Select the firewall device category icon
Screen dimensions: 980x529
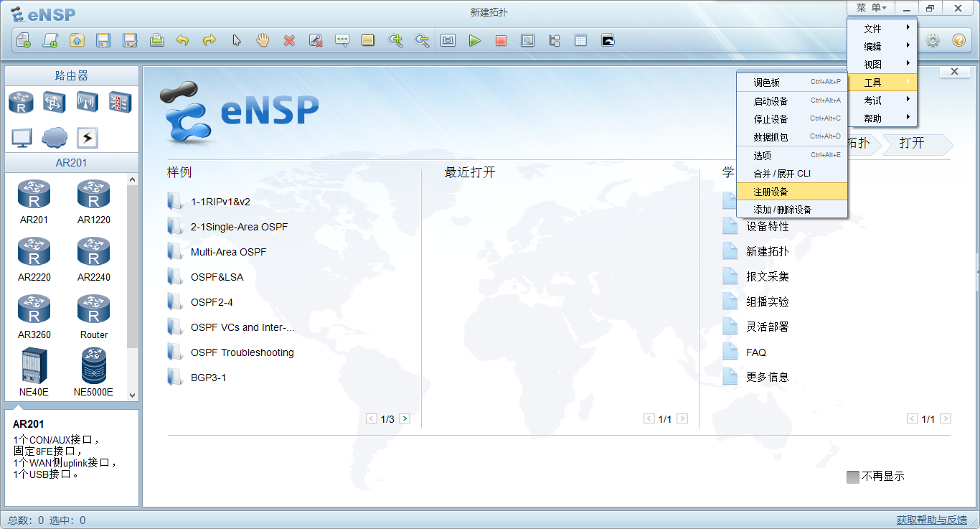point(120,102)
